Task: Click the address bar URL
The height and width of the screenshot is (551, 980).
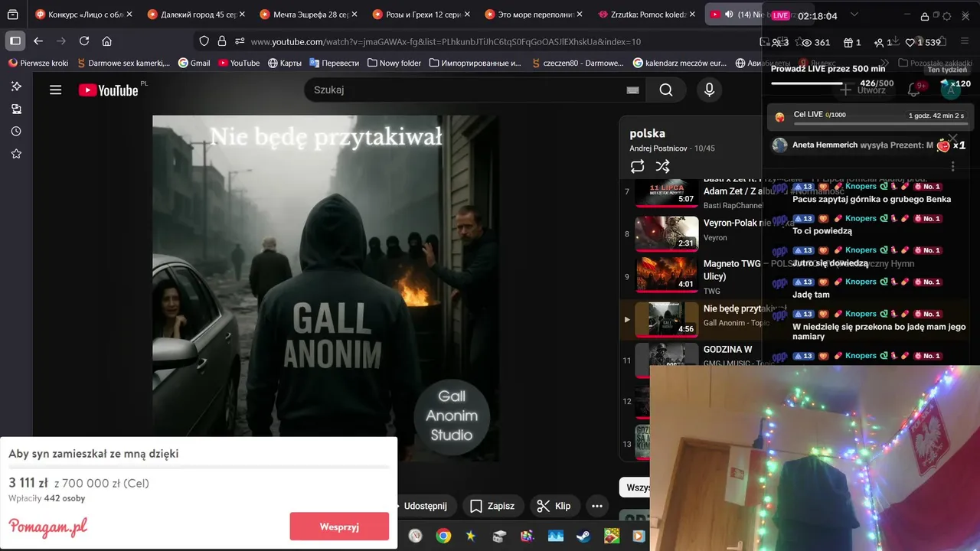Action: point(446,41)
